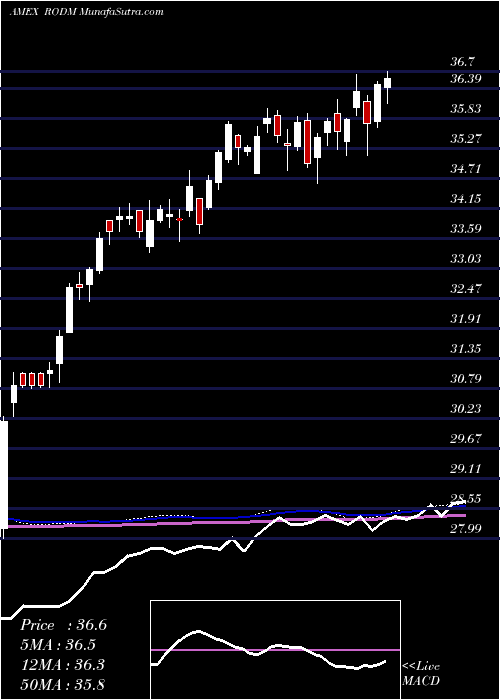Click the 30.79 price axis label

pos(467,379)
